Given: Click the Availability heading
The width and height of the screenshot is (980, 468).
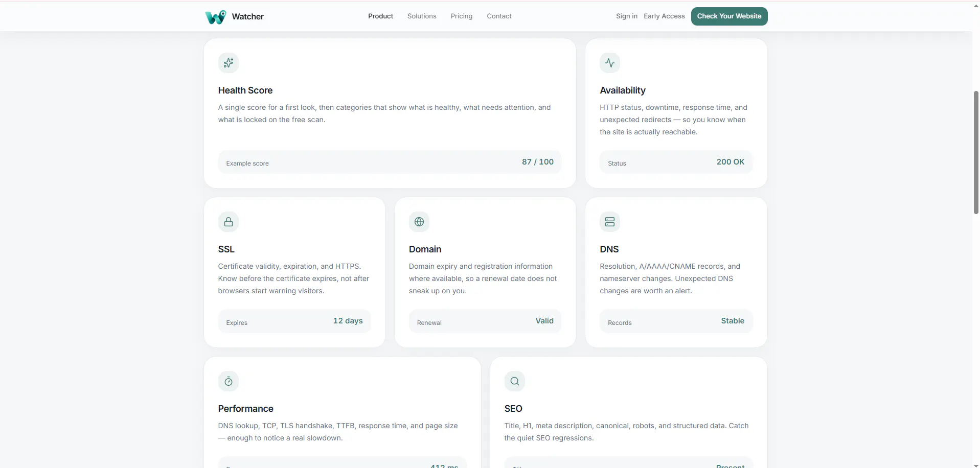Looking at the screenshot, I should click(623, 90).
